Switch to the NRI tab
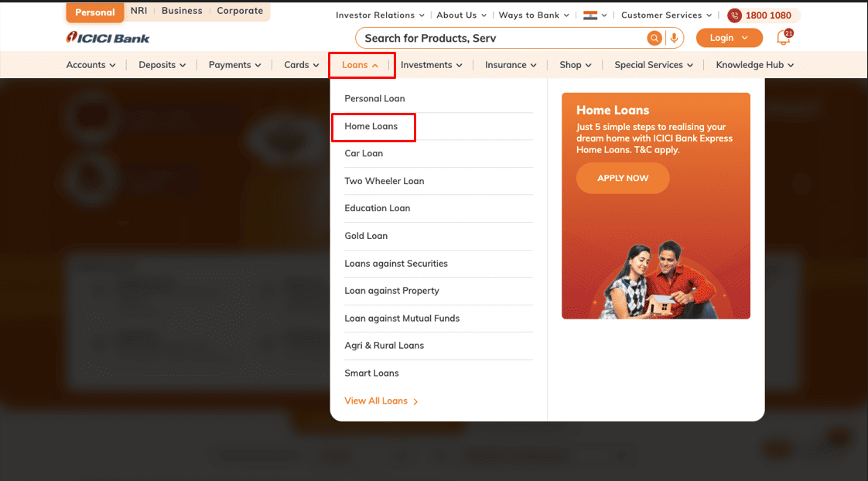868x481 pixels. click(138, 10)
